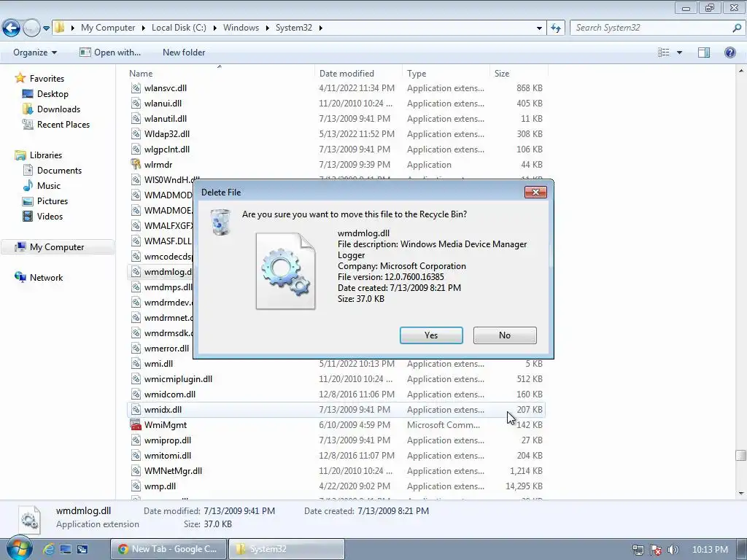Select Network in navigation pane
Viewport: 747px width, 560px height.
pyautogui.click(x=46, y=278)
